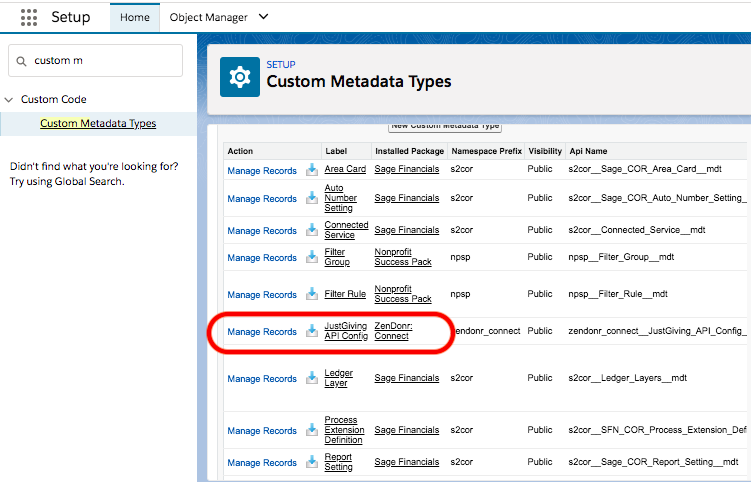This screenshot has height=482, width=751.
Task: Manage Records for Filter Group
Action: click(x=262, y=258)
